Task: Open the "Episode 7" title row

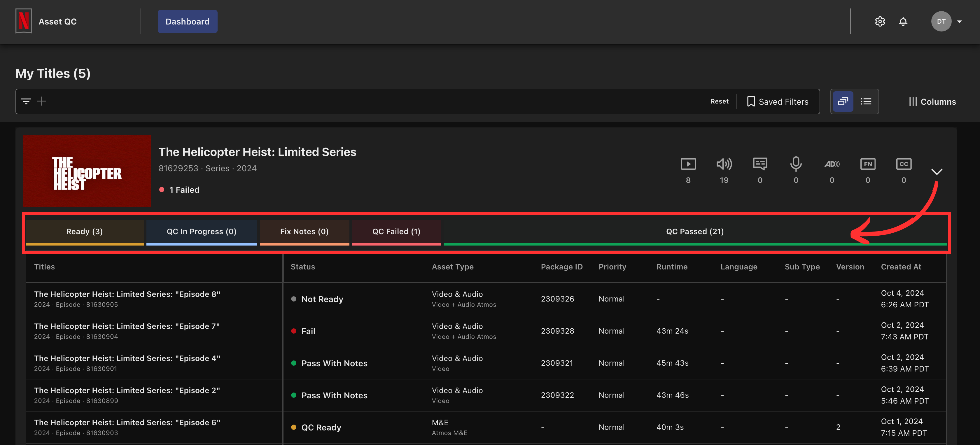Action: click(x=127, y=326)
